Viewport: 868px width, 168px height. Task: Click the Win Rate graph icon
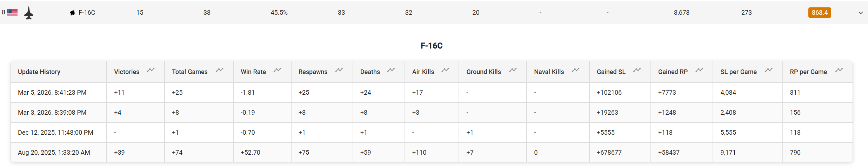point(277,70)
